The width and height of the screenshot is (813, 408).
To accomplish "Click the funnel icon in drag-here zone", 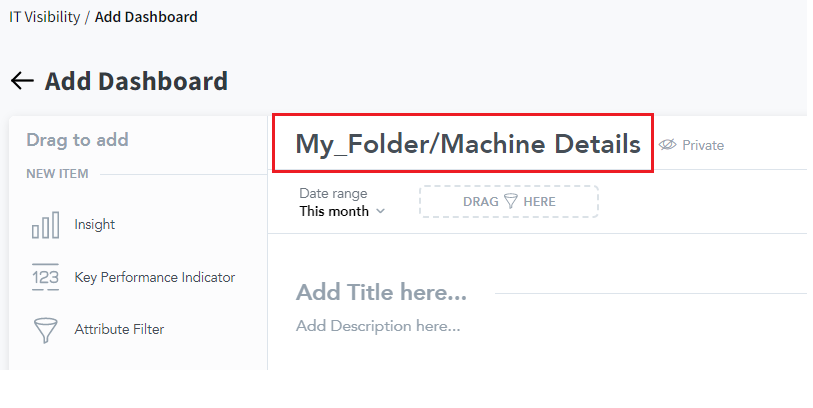I will (510, 201).
